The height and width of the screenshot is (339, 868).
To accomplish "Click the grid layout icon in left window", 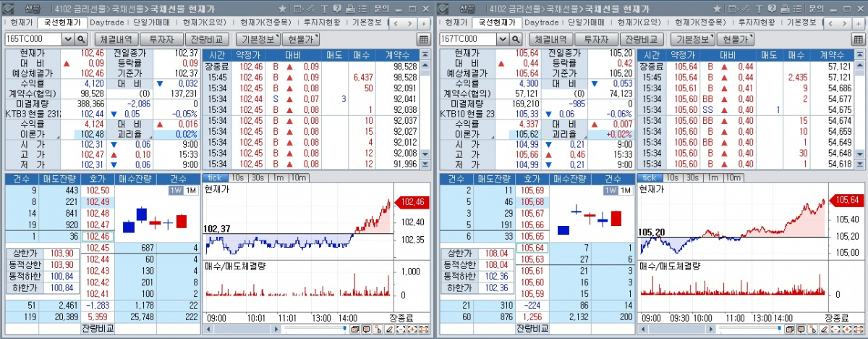I will coord(424,39).
